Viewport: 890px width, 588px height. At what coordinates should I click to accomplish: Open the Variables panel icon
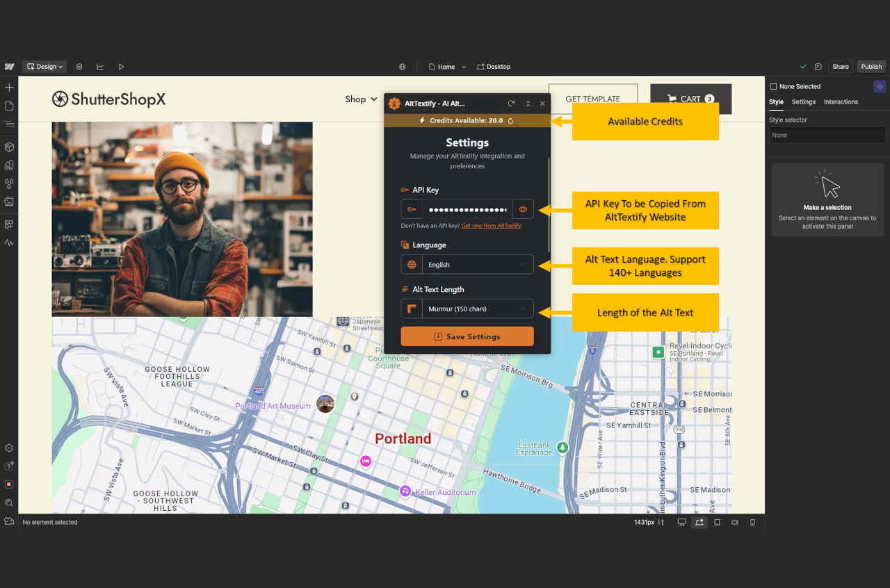[9, 165]
